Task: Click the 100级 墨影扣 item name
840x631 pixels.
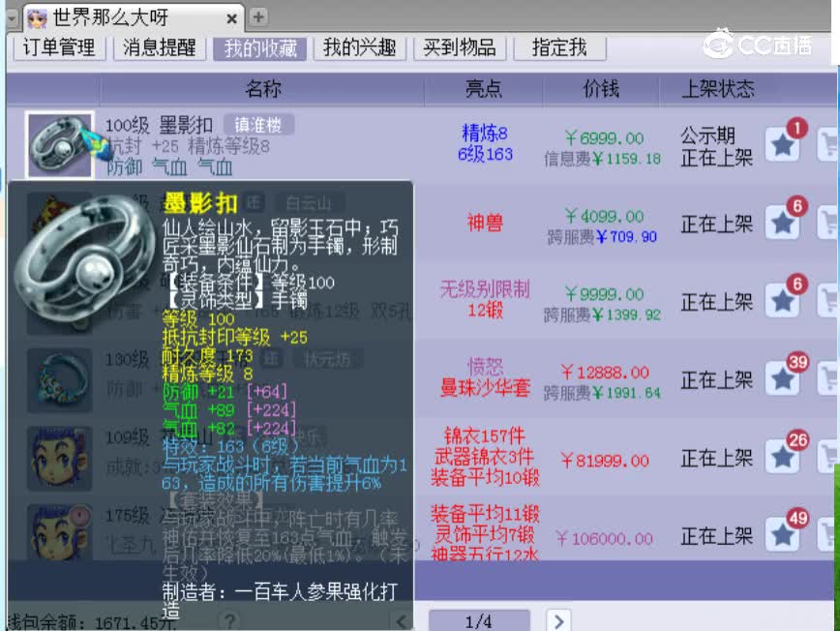Action: click(x=159, y=126)
